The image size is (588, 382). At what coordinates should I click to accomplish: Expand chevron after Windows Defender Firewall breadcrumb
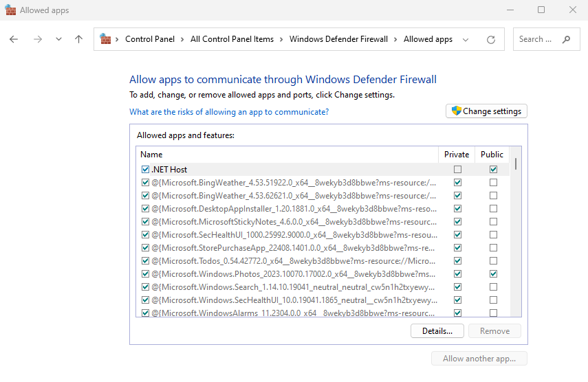[395, 39]
